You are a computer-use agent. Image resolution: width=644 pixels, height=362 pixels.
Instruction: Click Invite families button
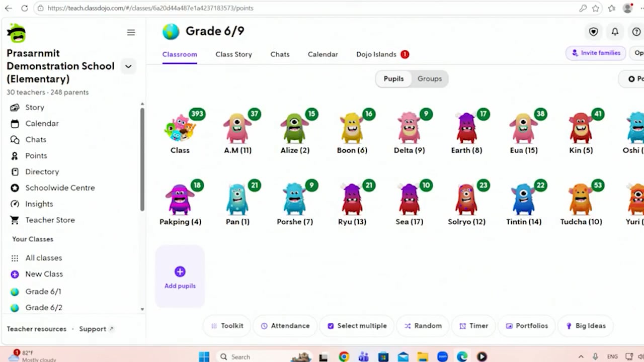596,53
